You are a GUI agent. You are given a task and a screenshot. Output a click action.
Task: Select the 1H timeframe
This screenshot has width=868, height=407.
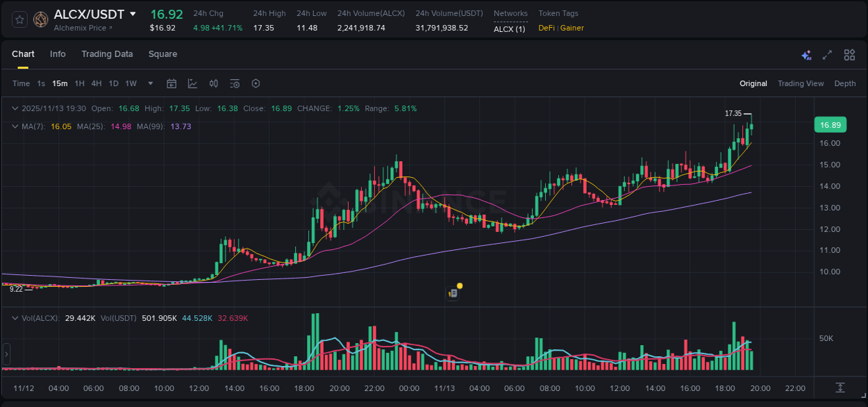coord(78,83)
